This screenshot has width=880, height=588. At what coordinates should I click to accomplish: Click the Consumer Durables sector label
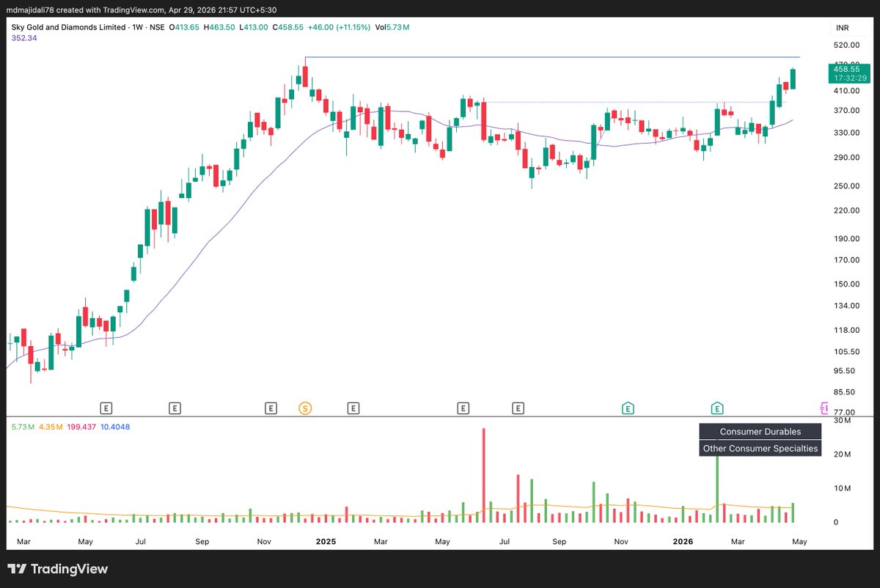pos(760,432)
